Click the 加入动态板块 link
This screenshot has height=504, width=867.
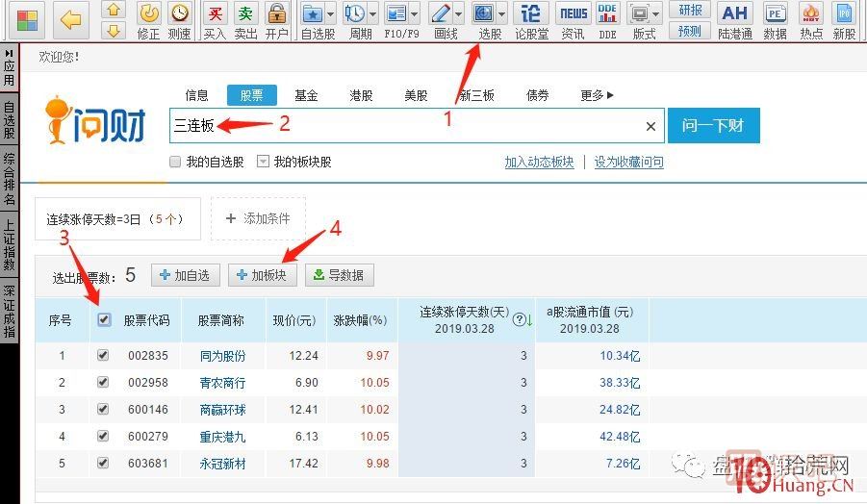[x=539, y=163]
